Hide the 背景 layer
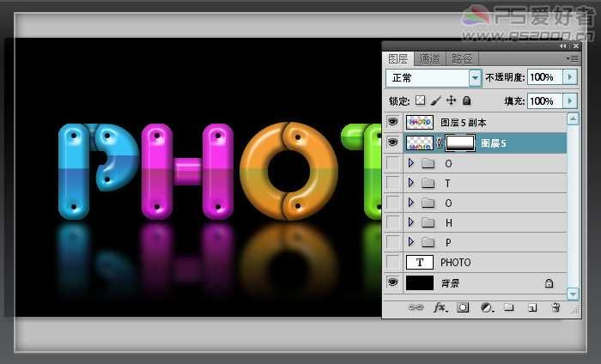The width and height of the screenshot is (601, 364). pyautogui.click(x=393, y=282)
